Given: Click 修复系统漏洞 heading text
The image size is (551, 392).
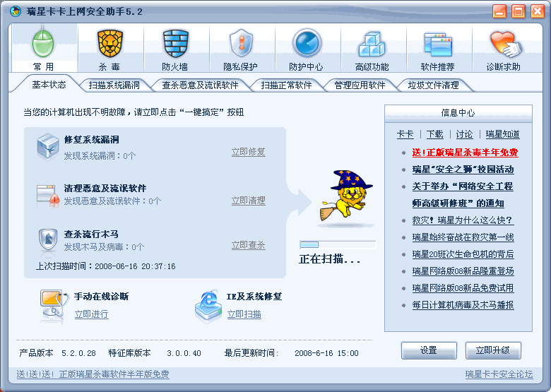Looking at the screenshot, I should coord(91,140).
